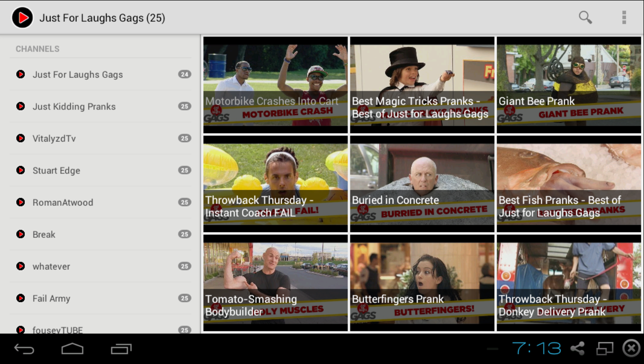Click the Just For Laughs Gags (25) title
The width and height of the screenshot is (644, 364).
click(x=102, y=18)
